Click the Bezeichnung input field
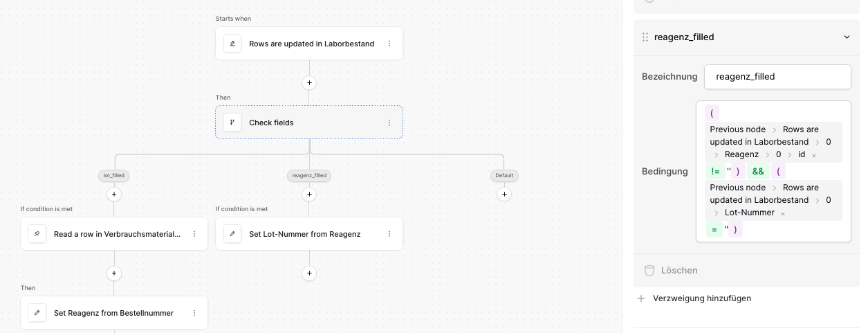Screen dimensions: 868x333 tap(777, 77)
